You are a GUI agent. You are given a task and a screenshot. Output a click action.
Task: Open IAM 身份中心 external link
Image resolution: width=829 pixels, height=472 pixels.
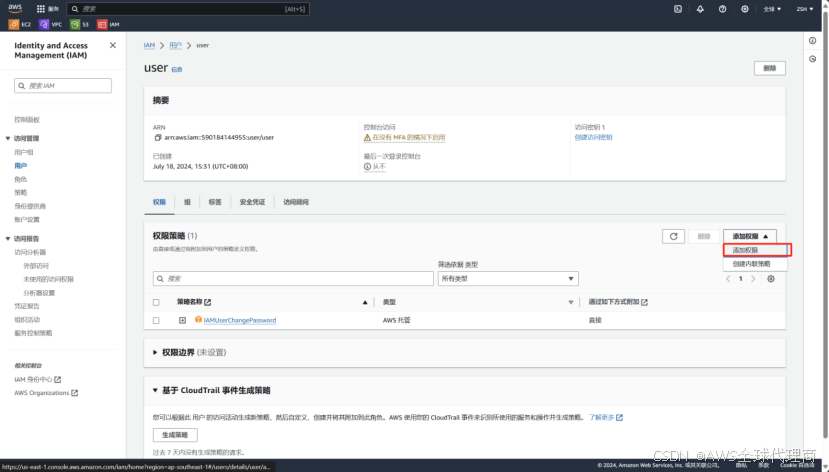[x=38, y=380]
